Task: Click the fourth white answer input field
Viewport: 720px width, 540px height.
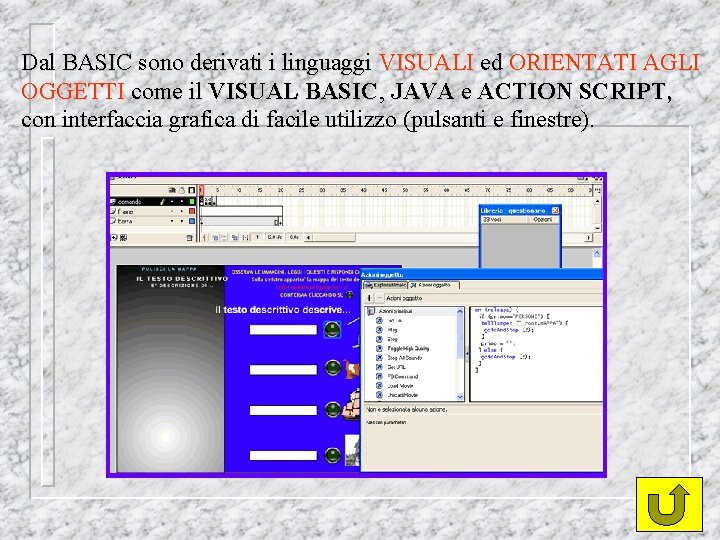Action: [283, 456]
